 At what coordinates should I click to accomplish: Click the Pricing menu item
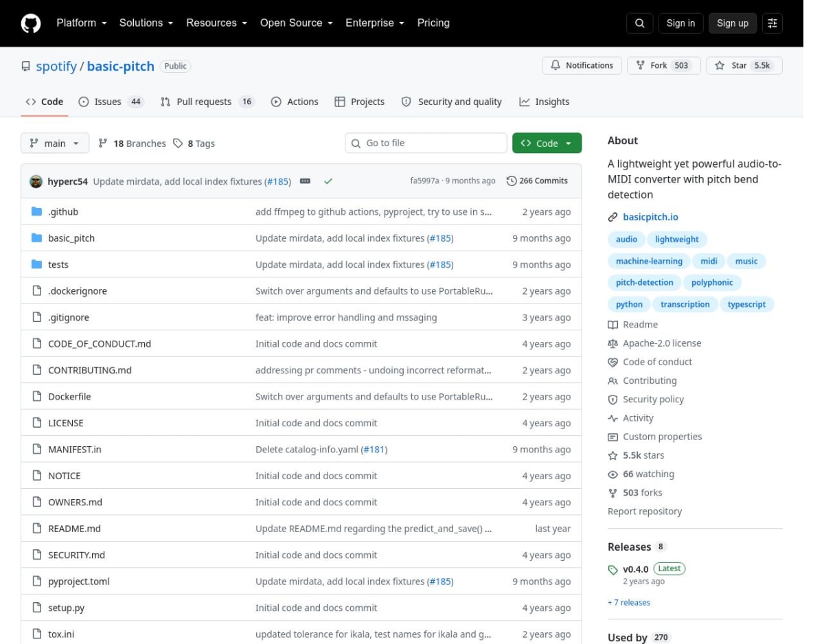[433, 23]
